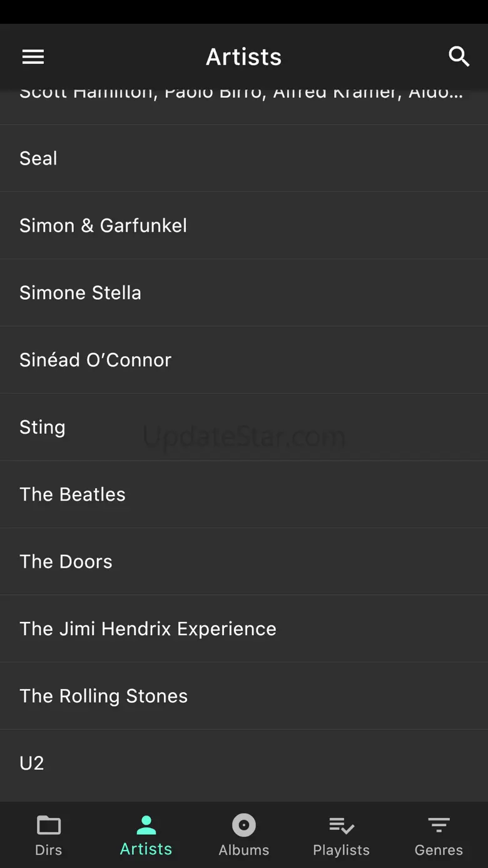Open The Doors artist entry
Screen dimensions: 488x868
point(66,561)
